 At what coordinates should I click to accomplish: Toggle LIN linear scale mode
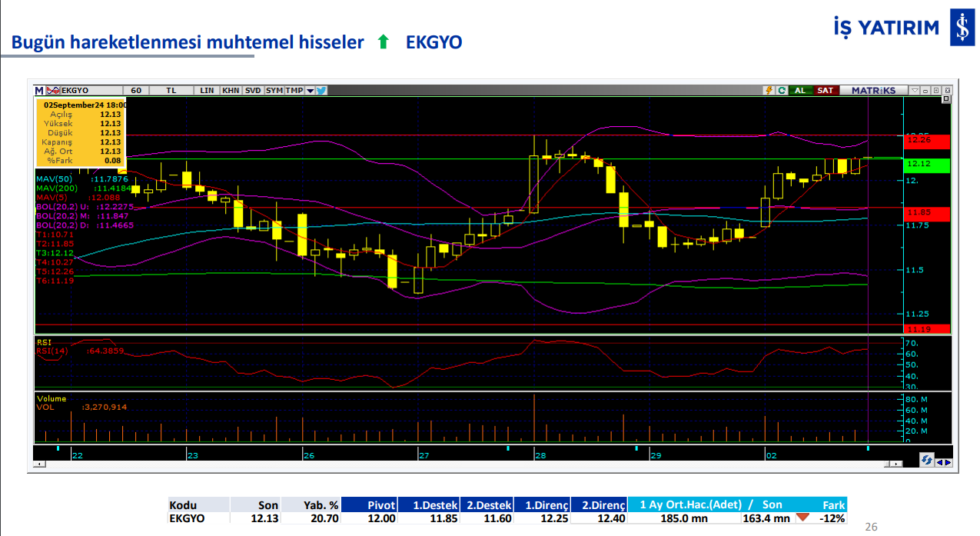[207, 90]
